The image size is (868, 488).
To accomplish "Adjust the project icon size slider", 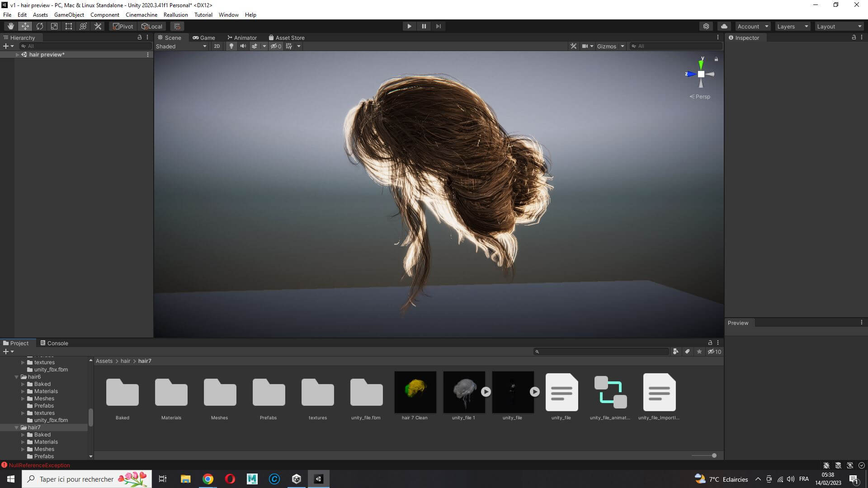I will tap(714, 455).
